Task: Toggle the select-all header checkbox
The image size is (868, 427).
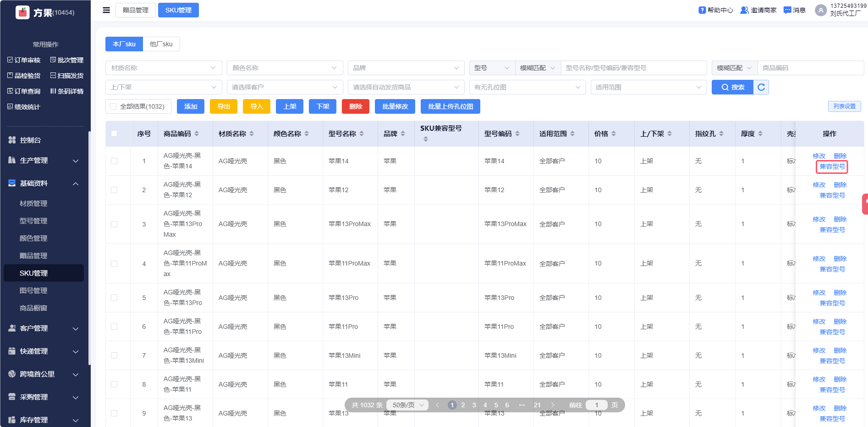Action: [114, 133]
